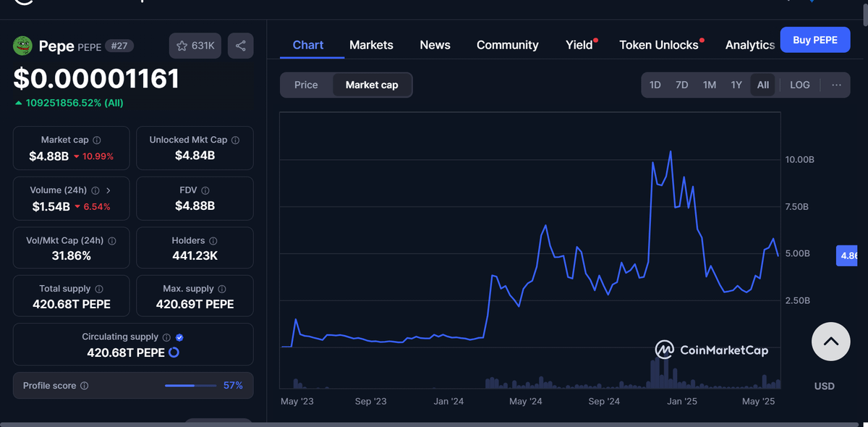Select 1Y chart range
The width and height of the screenshot is (868, 427).
point(736,85)
